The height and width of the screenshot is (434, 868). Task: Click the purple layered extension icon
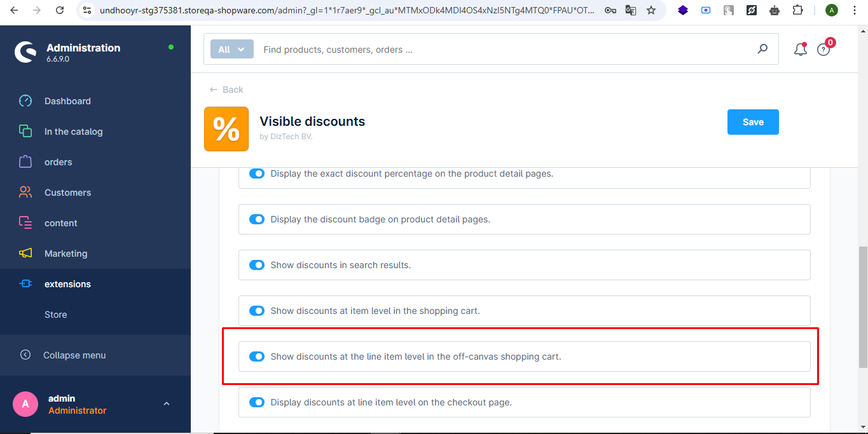pyautogui.click(x=683, y=10)
